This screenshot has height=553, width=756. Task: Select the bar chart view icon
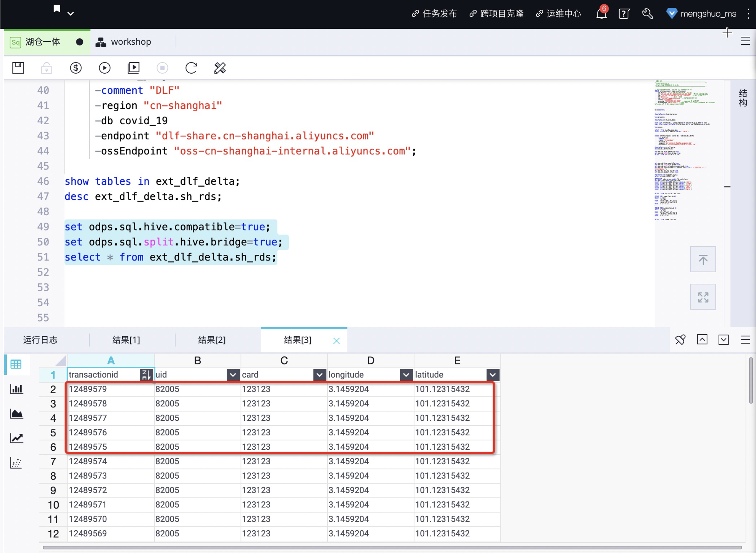pyautogui.click(x=16, y=389)
